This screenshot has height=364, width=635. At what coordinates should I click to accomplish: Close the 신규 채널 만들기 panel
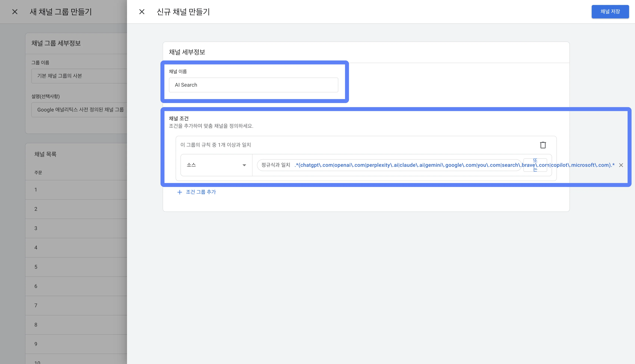[142, 12]
